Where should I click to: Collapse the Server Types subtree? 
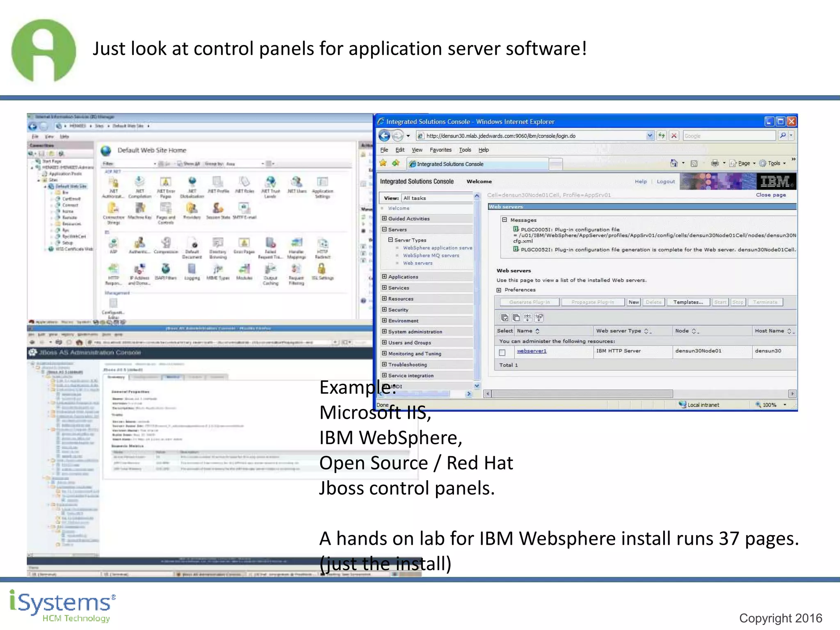click(x=390, y=240)
